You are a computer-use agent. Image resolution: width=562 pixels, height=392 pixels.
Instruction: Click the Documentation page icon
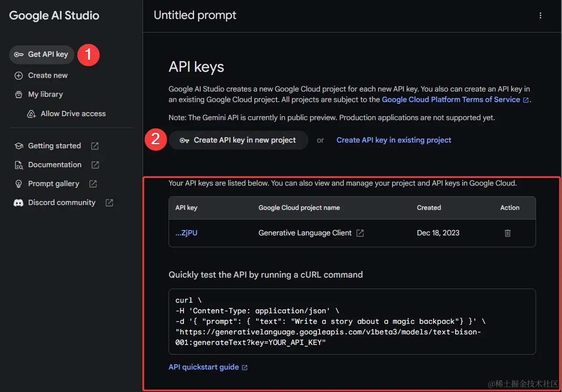tap(18, 165)
